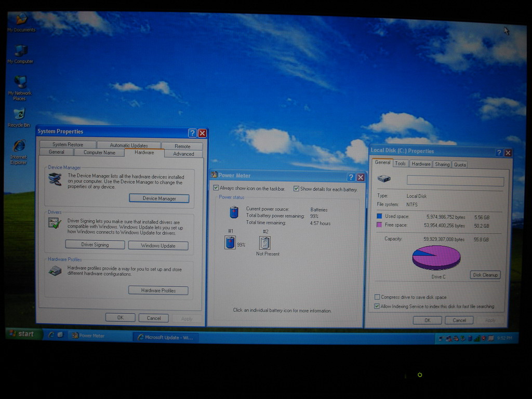Open the Remote tab in System Properties
This screenshot has width=532, height=399.
coord(182,146)
